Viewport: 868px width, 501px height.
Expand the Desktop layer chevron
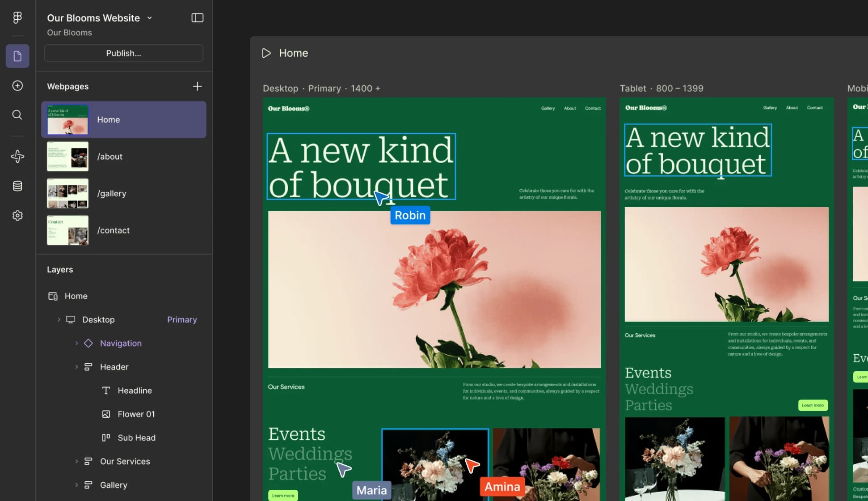coord(59,319)
